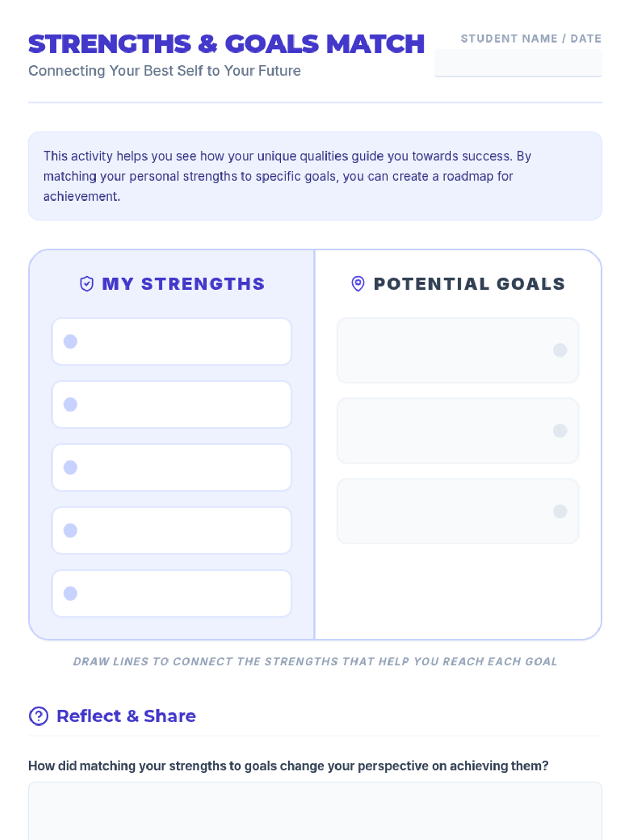Click the shield icon beside My Strengths
The height and width of the screenshot is (840, 630).
87,284
